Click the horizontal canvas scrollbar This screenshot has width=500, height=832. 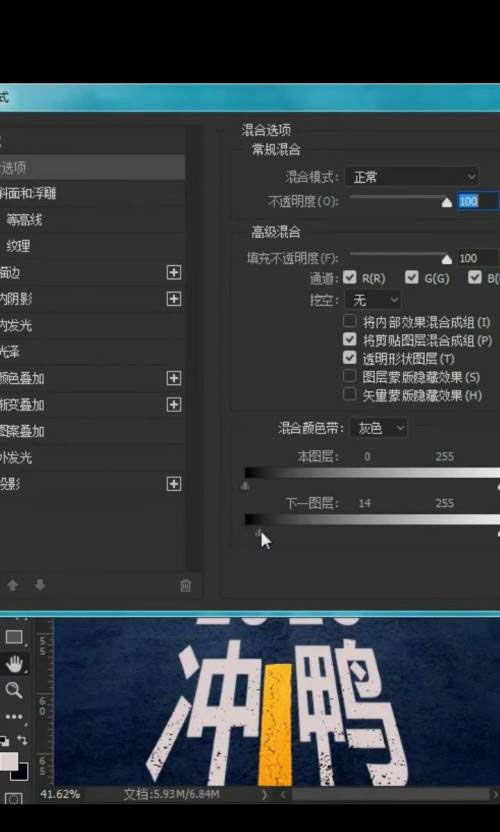tap(390, 794)
